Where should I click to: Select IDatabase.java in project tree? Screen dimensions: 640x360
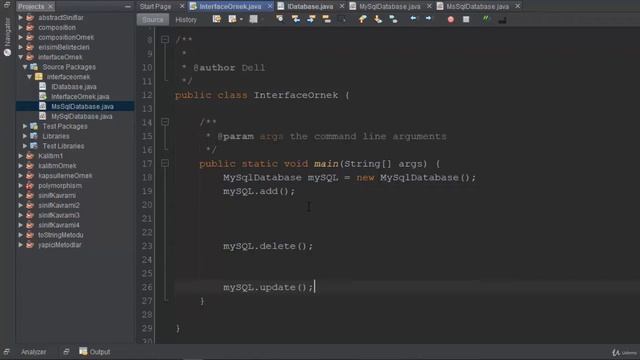click(x=74, y=87)
